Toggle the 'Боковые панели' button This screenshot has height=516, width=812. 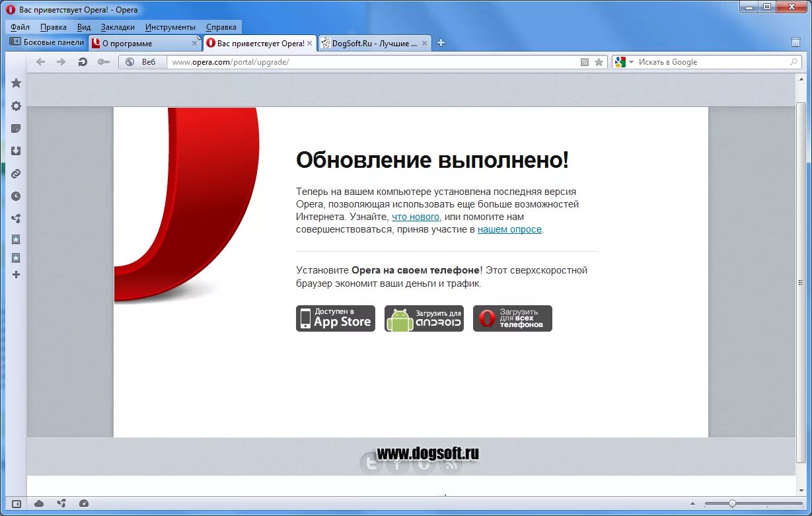(47, 42)
